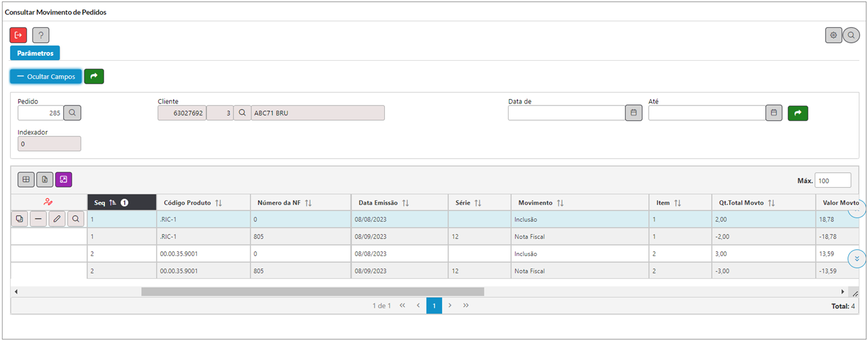Open help with the question mark button
The height and width of the screenshot is (341, 868).
pos(41,35)
